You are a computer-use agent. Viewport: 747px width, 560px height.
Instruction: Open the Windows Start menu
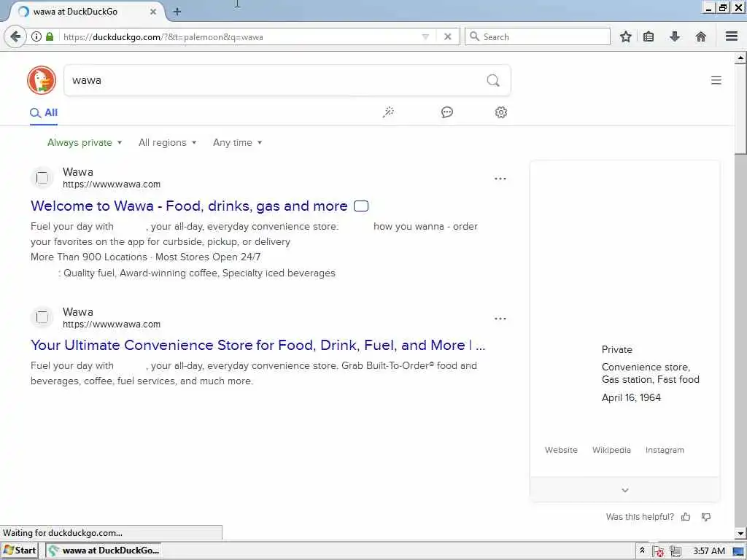click(20, 551)
